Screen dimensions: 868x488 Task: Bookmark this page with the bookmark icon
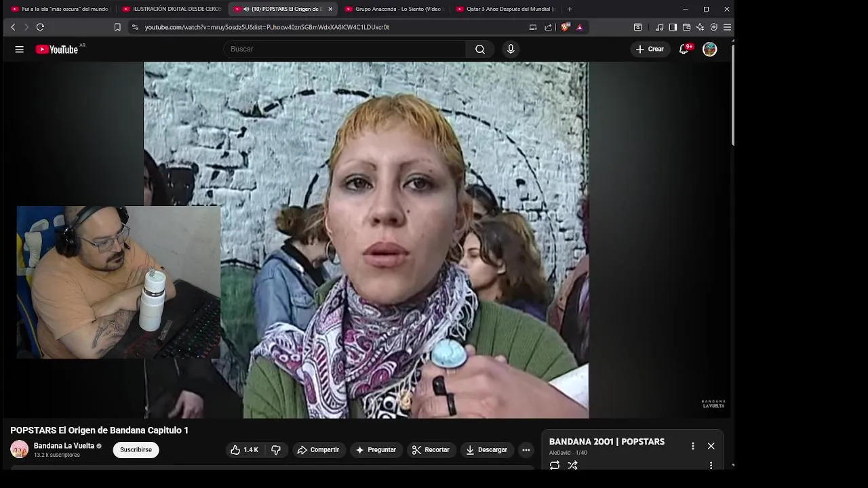click(x=117, y=27)
